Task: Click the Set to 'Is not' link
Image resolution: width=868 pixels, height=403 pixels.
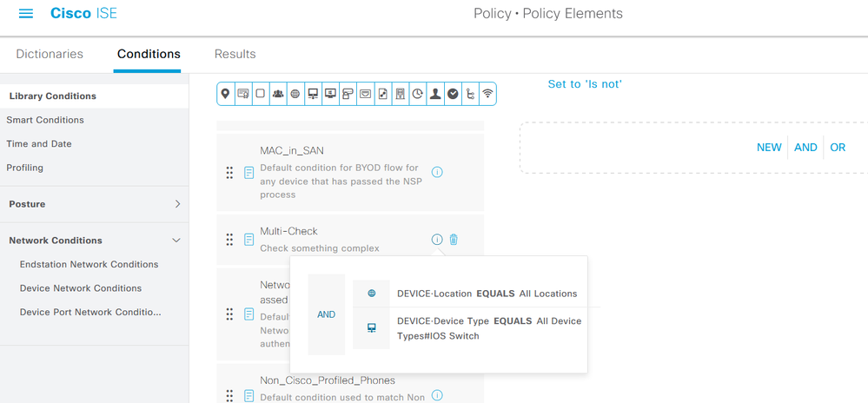Action: (x=585, y=84)
